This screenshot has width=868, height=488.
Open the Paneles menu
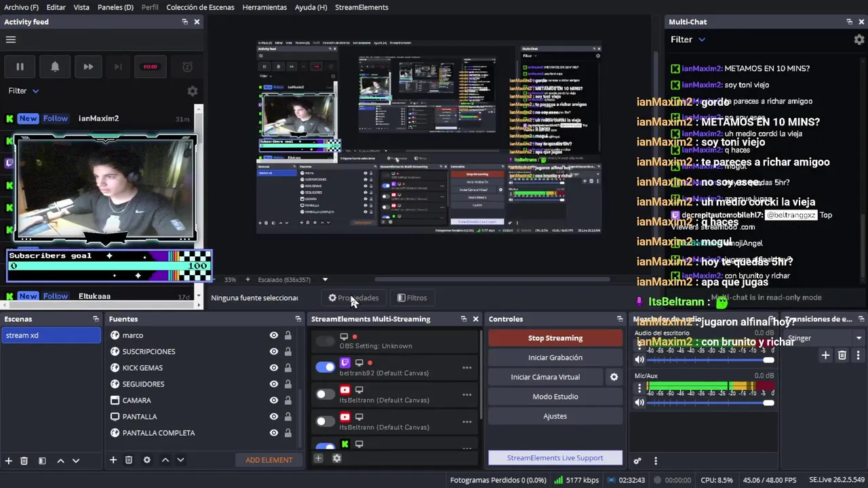(115, 7)
